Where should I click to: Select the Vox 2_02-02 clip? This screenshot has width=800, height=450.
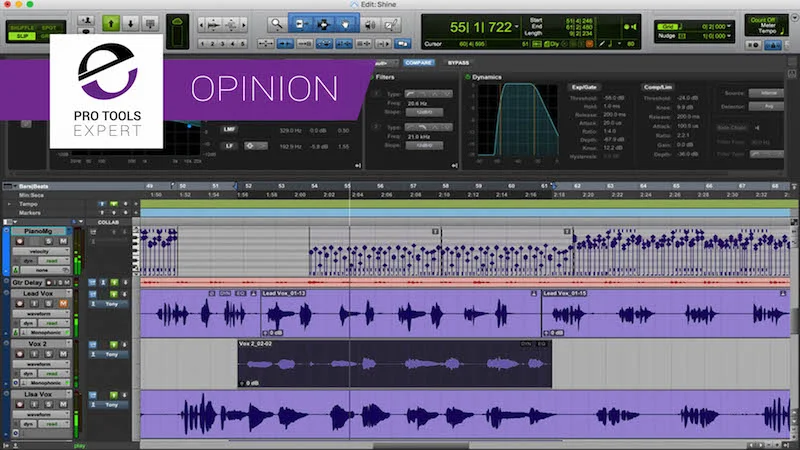(394, 364)
